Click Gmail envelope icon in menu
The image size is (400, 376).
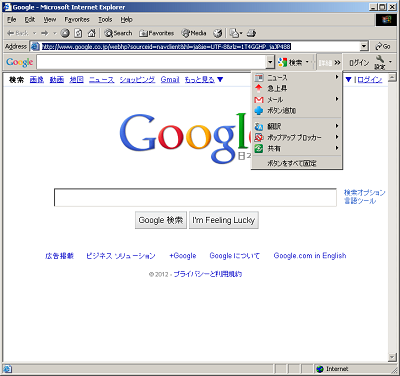click(x=259, y=100)
